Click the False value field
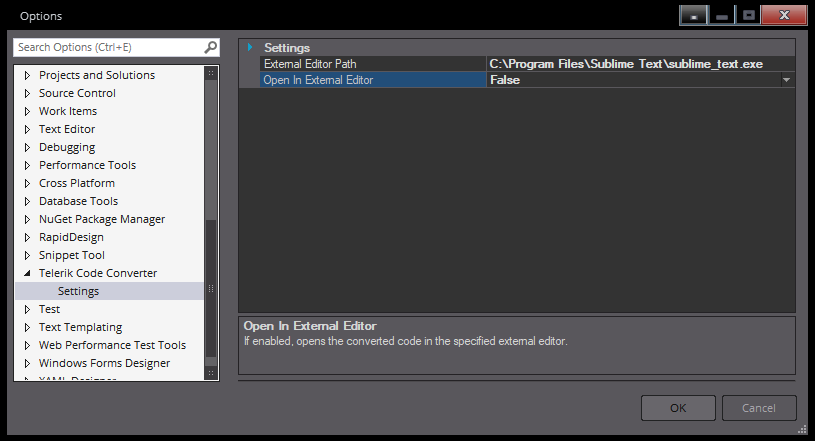Screen dimensions: 815x441 (x=633, y=80)
